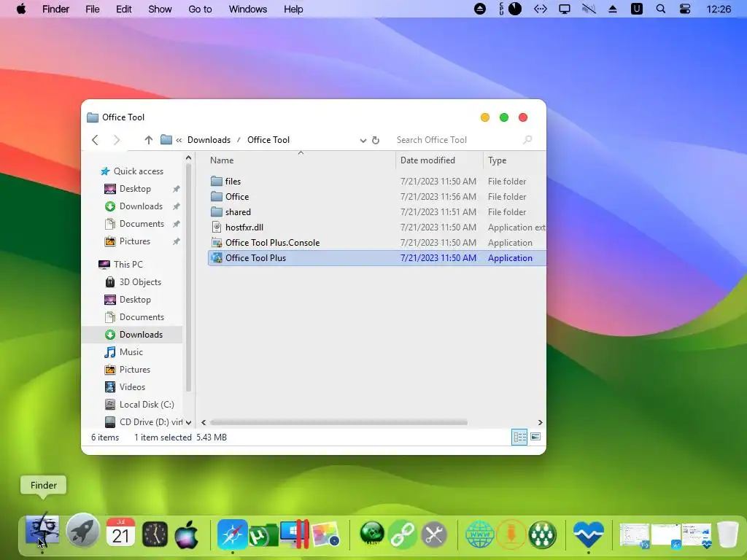Open the Show menu

pos(160,9)
